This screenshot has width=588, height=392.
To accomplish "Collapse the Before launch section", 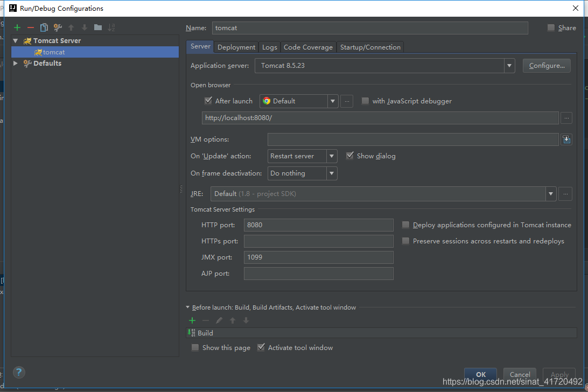I will tap(188, 307).
